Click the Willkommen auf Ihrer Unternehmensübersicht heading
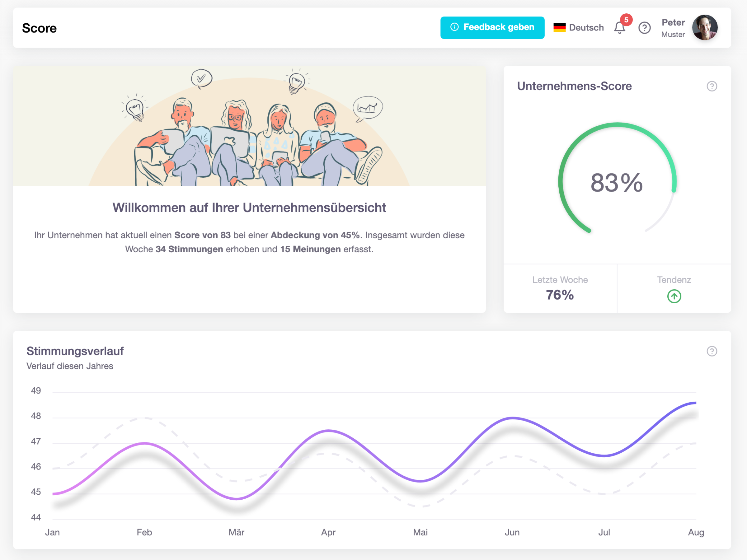 (249, 208)
